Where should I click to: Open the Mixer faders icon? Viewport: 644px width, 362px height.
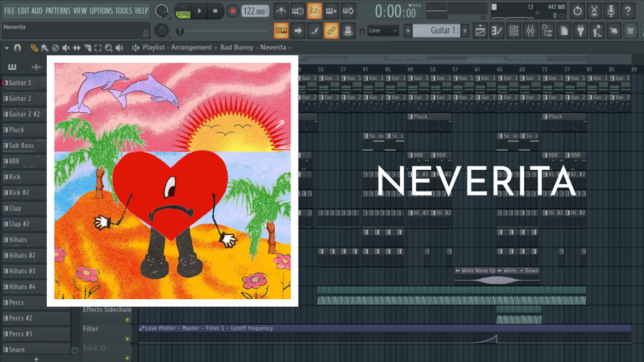click(x=531, y=31)
